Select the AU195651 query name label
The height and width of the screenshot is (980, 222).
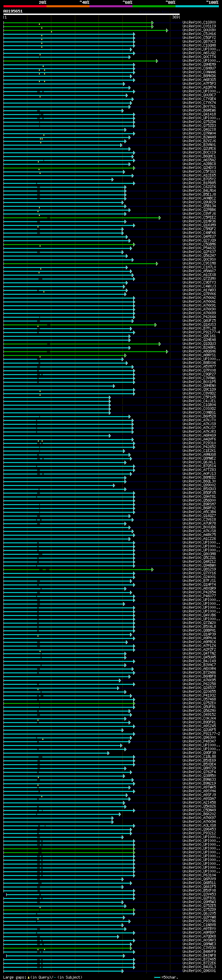pos(13,11)
